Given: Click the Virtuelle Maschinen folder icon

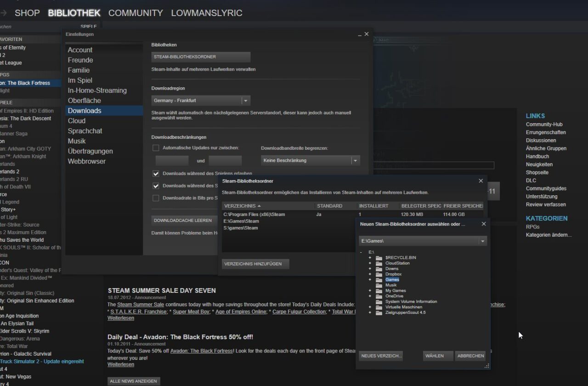Looking at the screenshot, I should (379, 307).
